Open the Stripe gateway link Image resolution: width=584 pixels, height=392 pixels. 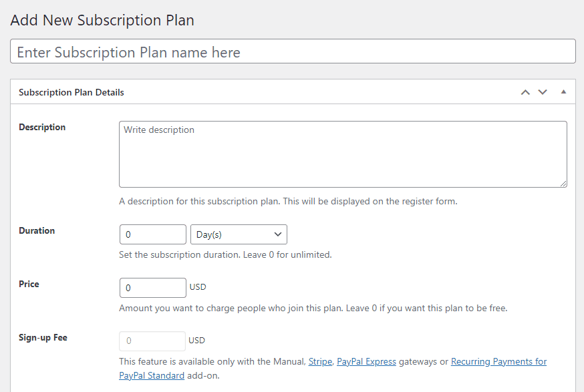320,361
